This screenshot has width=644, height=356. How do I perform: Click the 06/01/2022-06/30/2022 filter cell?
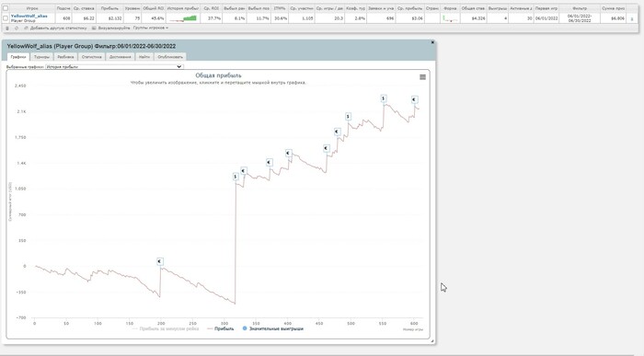click(580, 18)
